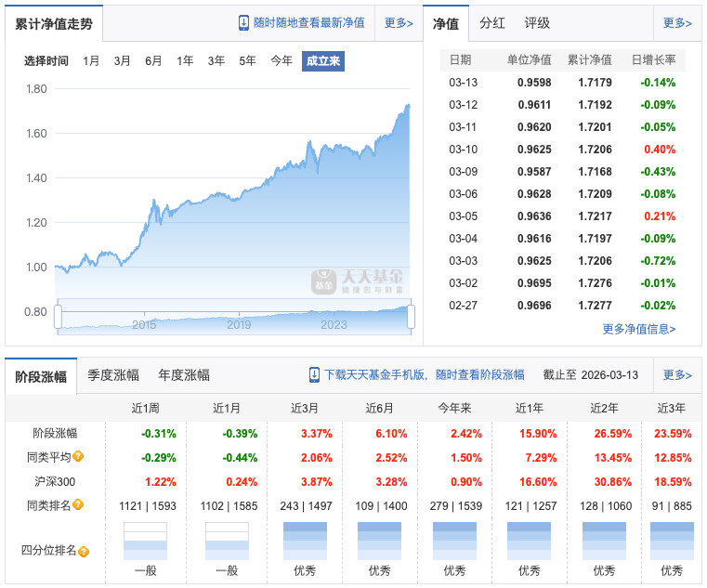Click the ranking 243 | 1497

coord(307,506)
